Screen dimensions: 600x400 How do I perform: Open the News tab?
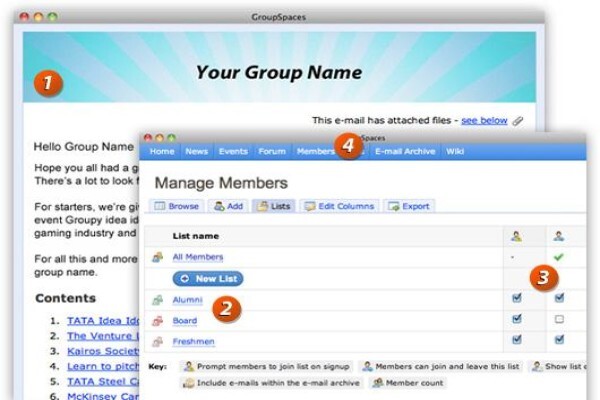click(197, 152)
